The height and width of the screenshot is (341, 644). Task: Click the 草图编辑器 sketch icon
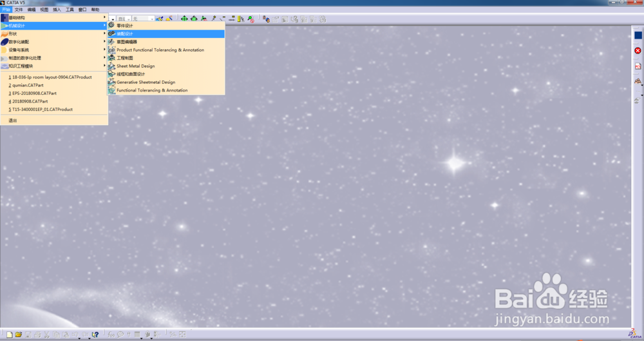click(x=111, y=41)
